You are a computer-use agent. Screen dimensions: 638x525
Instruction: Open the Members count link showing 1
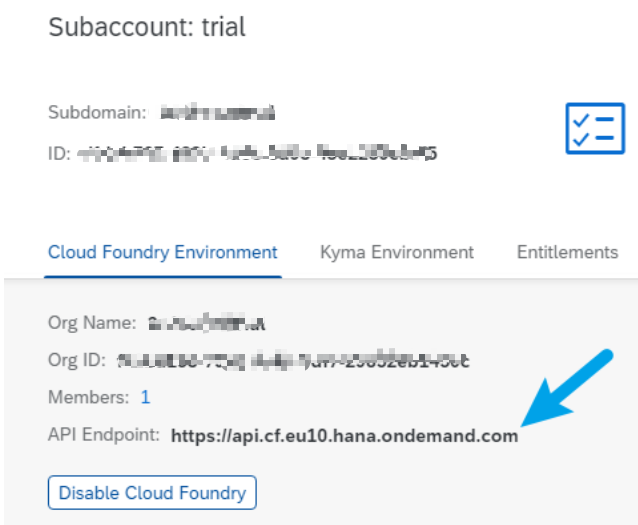pyautogui.click(x=146, y=397)
